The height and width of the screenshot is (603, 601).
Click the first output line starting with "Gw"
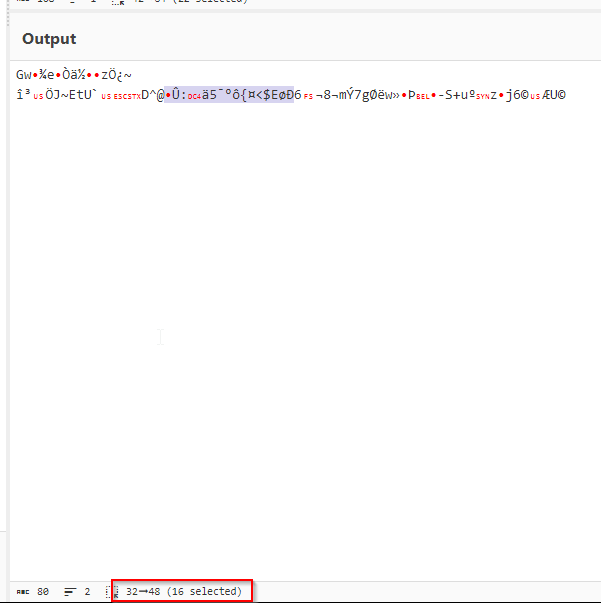coord(74,75)
